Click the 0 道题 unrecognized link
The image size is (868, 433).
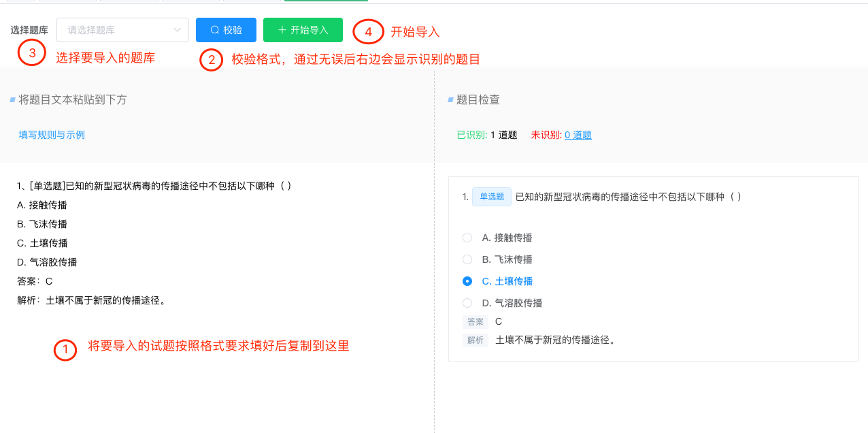point(578,135)
